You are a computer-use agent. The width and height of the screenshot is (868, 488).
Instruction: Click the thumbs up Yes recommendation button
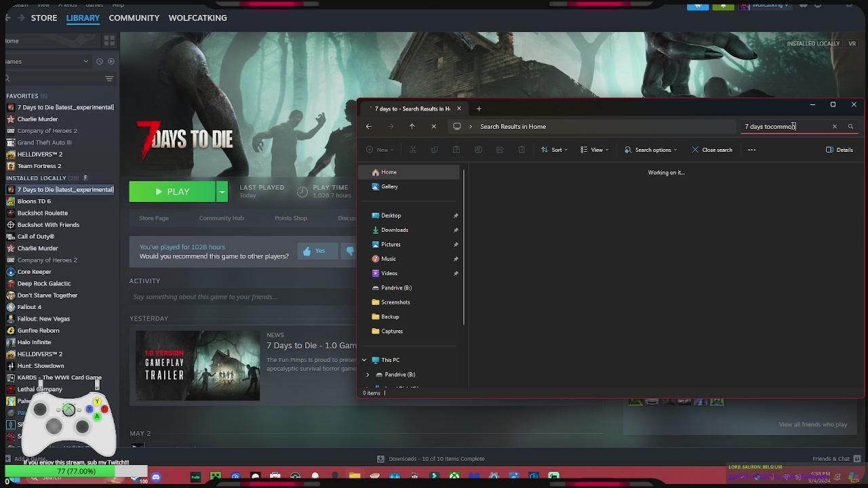[x=314, y=251]
